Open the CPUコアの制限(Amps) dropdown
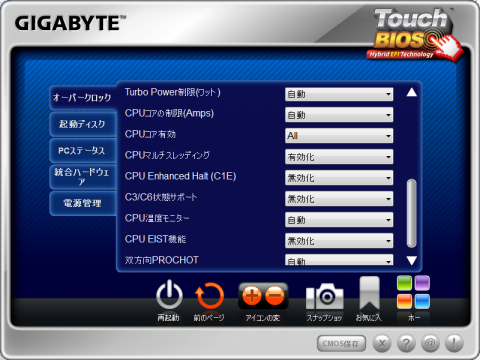This screenshot has width=480, height=360. tap(339, 115)
